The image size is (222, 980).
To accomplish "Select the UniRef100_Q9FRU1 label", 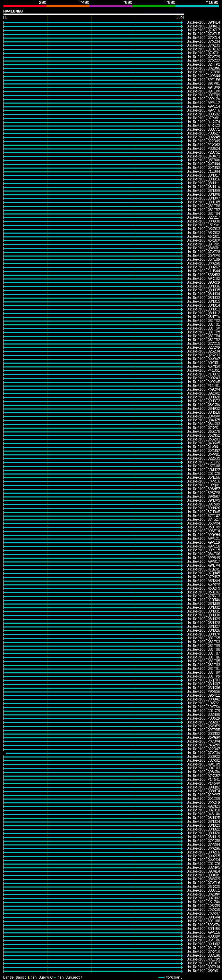I will coord(203,244).
